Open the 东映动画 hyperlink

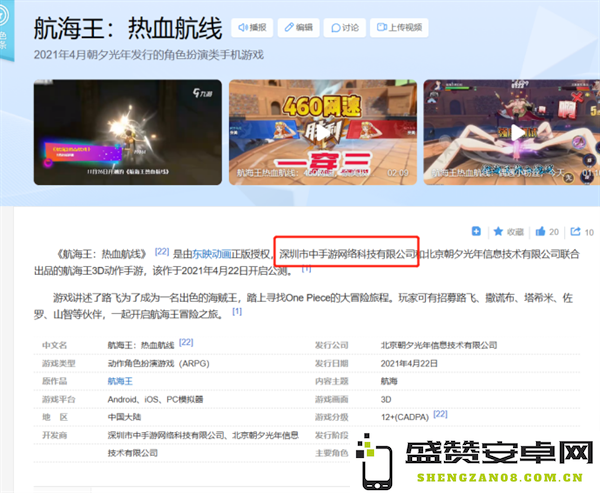(212, 254)
